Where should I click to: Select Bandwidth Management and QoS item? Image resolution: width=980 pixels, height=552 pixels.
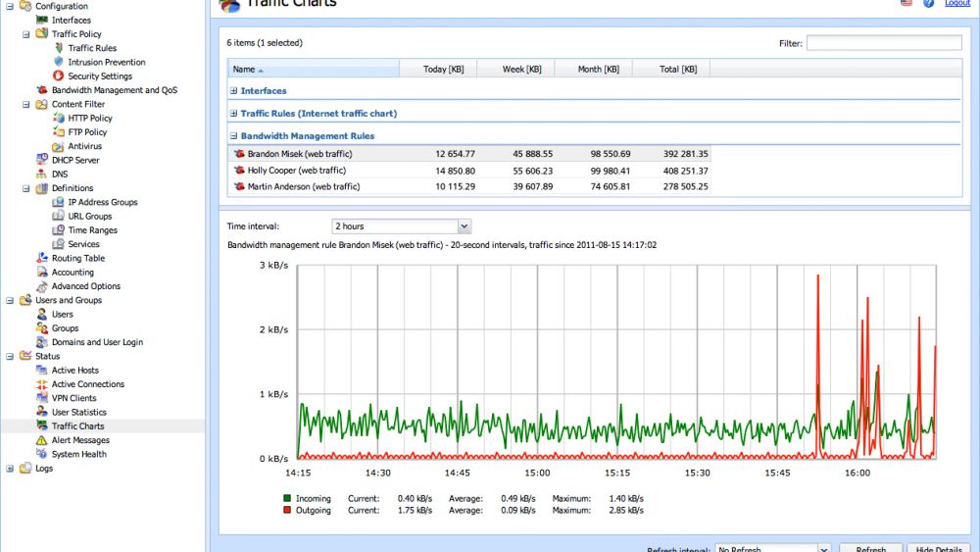[x=114, y=90]
